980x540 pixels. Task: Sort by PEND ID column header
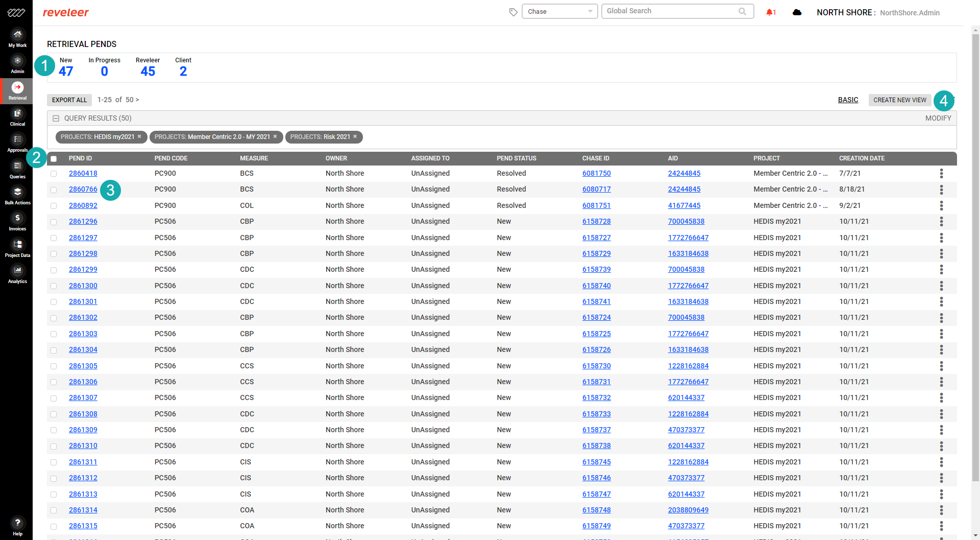[81, 158]
